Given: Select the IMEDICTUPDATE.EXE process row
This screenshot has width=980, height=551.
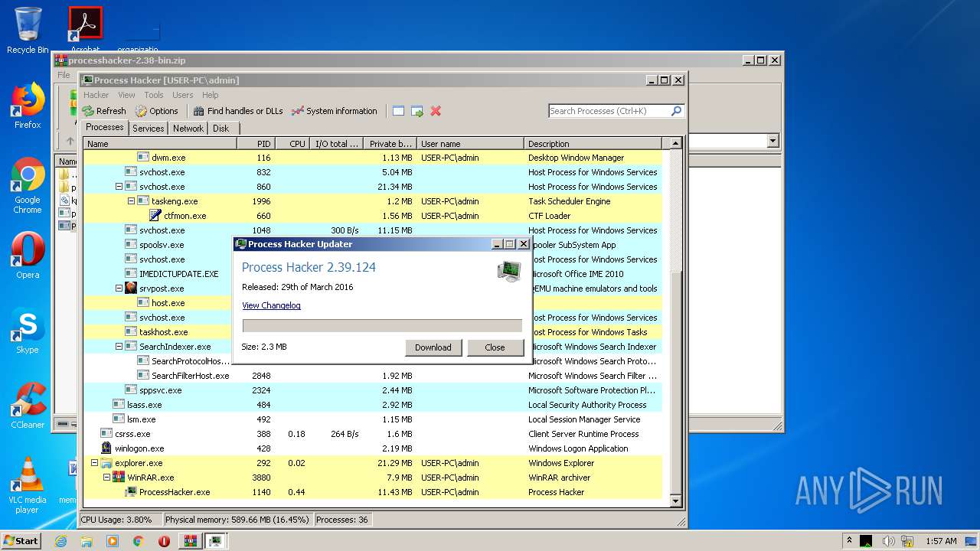Looking at the screenshot, I should pos(372,274).
